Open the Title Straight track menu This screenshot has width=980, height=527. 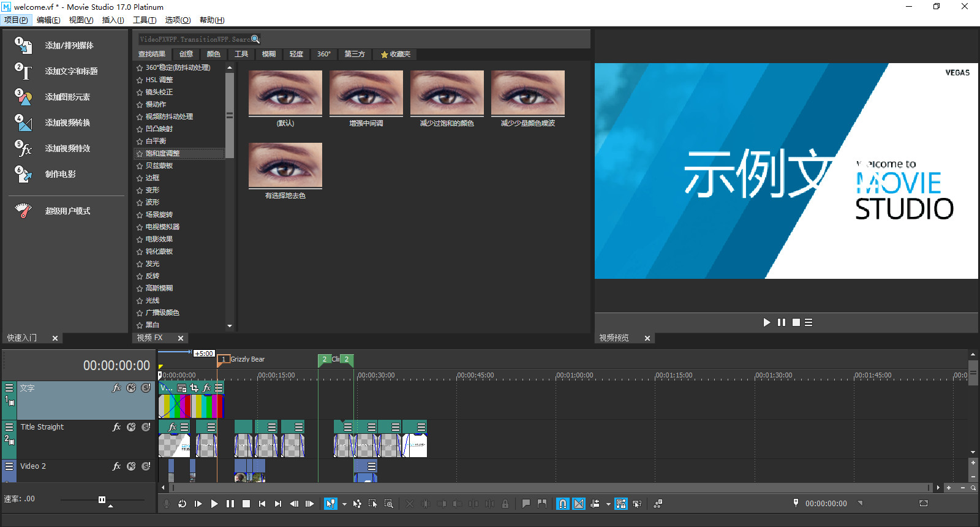coord(9,427)
